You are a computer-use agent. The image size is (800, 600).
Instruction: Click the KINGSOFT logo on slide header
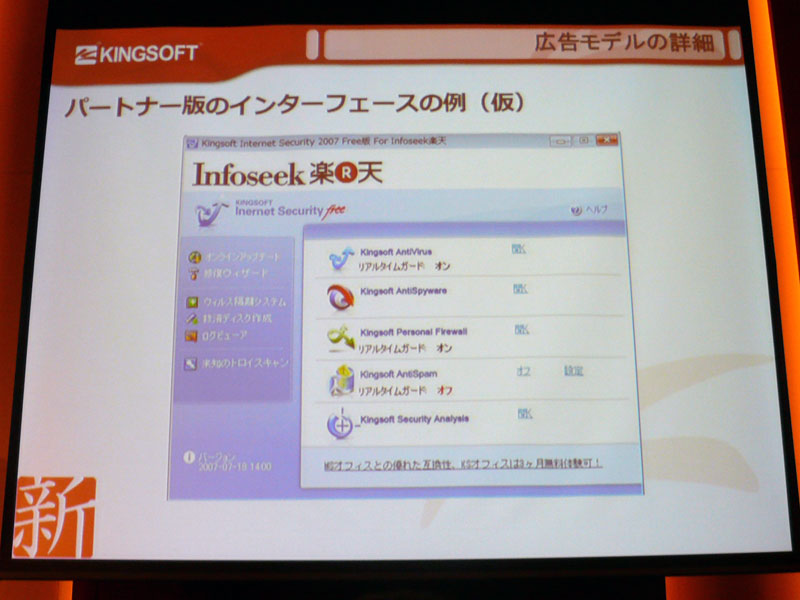[x=136, y=54]
